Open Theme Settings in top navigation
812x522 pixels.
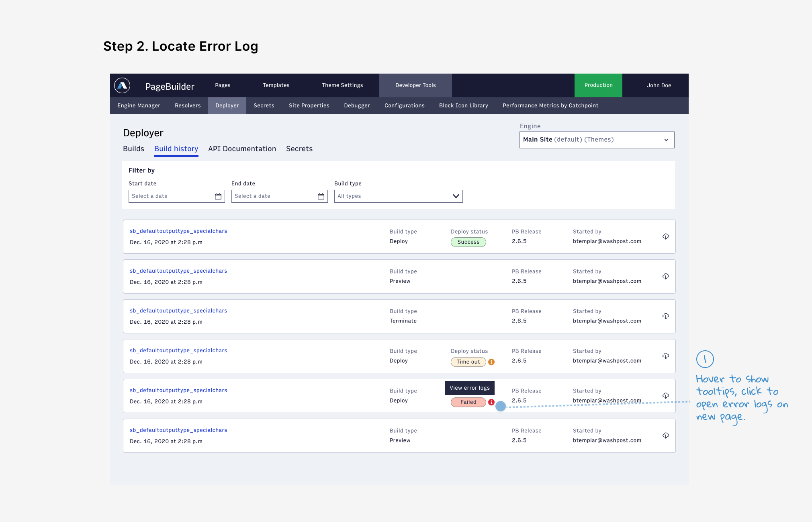click(342, 85)
